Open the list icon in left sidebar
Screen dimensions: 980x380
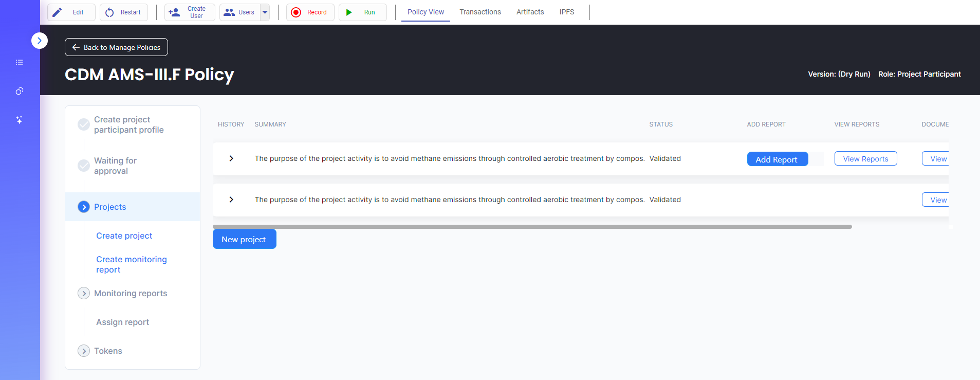click(20, 62)
